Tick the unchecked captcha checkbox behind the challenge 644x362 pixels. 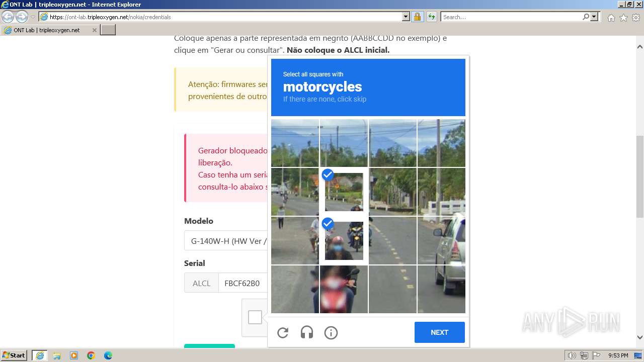(x=255, y=317)
